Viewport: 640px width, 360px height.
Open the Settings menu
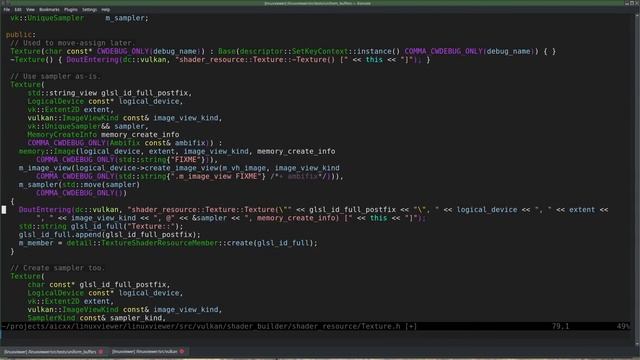pyautogui.click(x=89, y=9)
